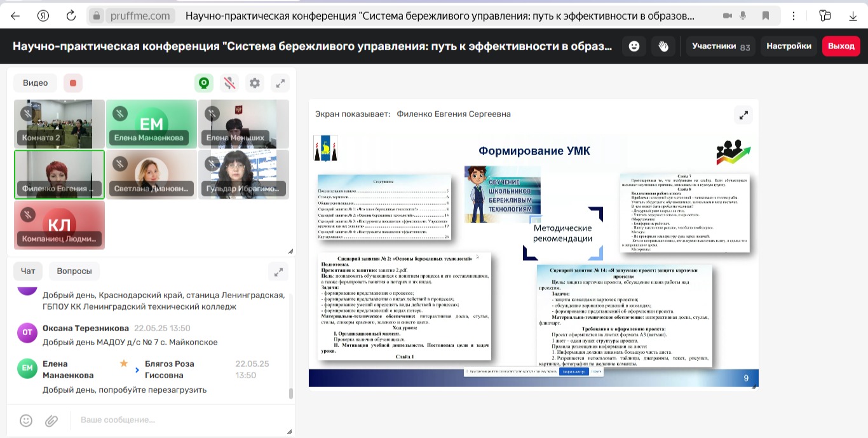Image resolution: width=868 pixels, height=438 pixels.
Task: Switch to the Вопросы tab
Action: (74, 271)
